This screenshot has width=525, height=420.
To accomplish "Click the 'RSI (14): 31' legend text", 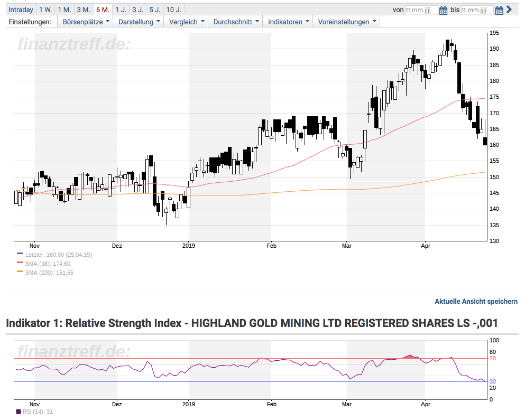I will tap(38, 412).
